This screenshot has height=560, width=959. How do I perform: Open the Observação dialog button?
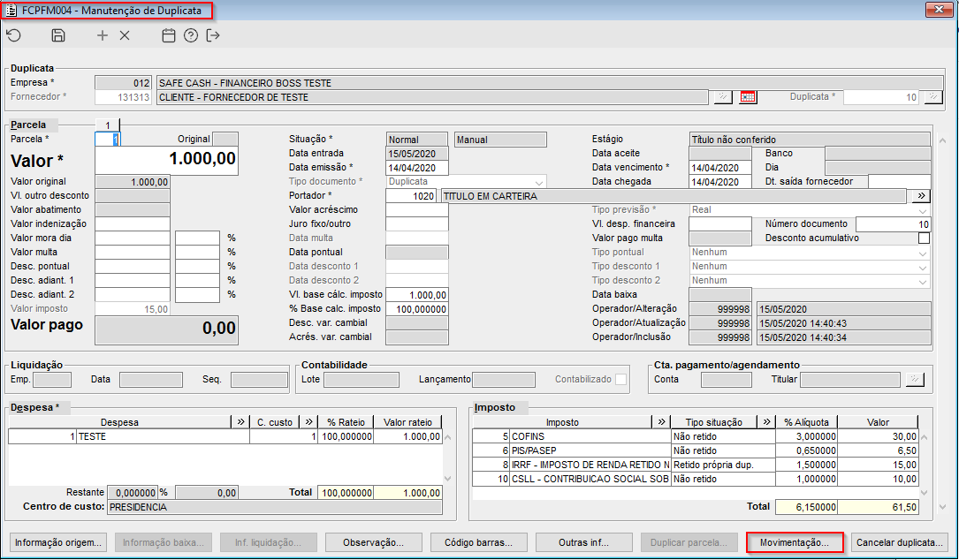[374, 543]
